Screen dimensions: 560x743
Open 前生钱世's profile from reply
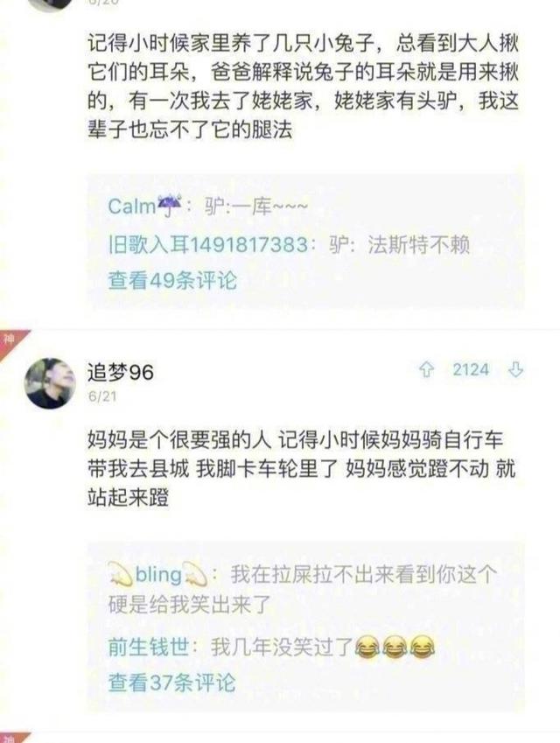tap(149, 647)
